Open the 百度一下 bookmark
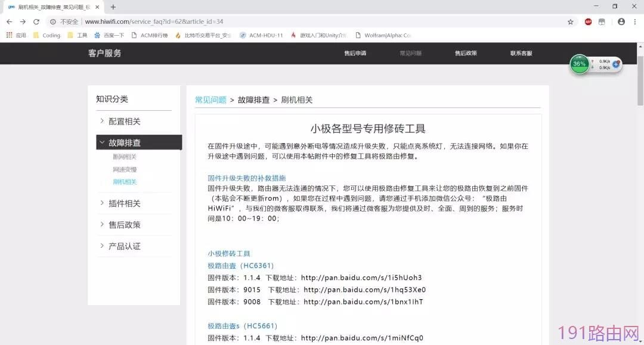This screenshot has height=345, width=644. [109, 35]
